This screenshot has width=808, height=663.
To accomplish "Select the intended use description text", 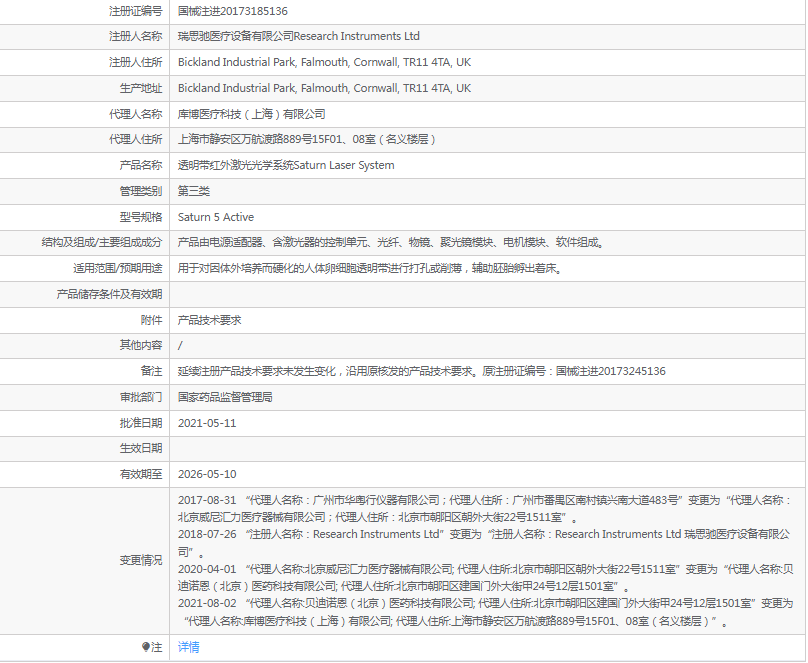I will tap(371, 268).
